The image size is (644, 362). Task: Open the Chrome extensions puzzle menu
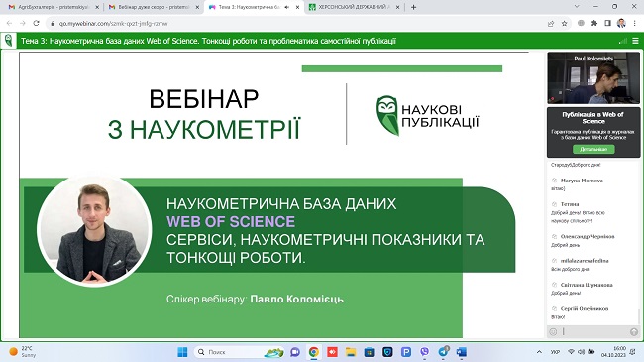pos(594,24)
